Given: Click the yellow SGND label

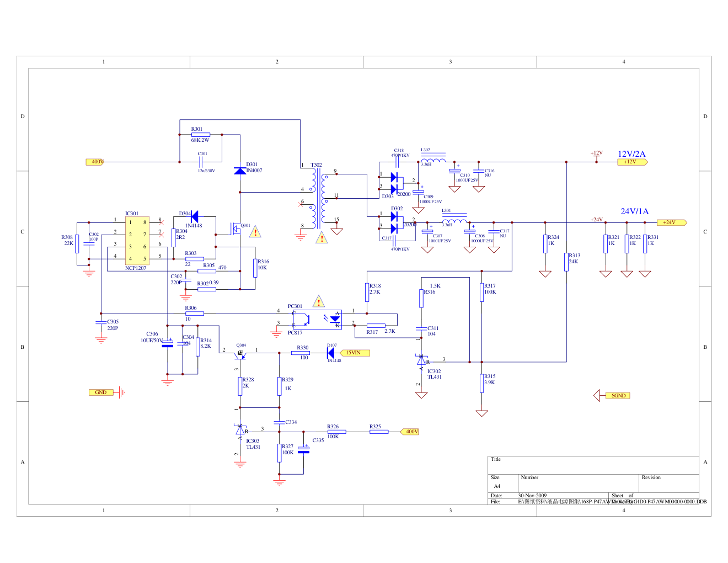Looking at the screenshot, I should [617, 395].
